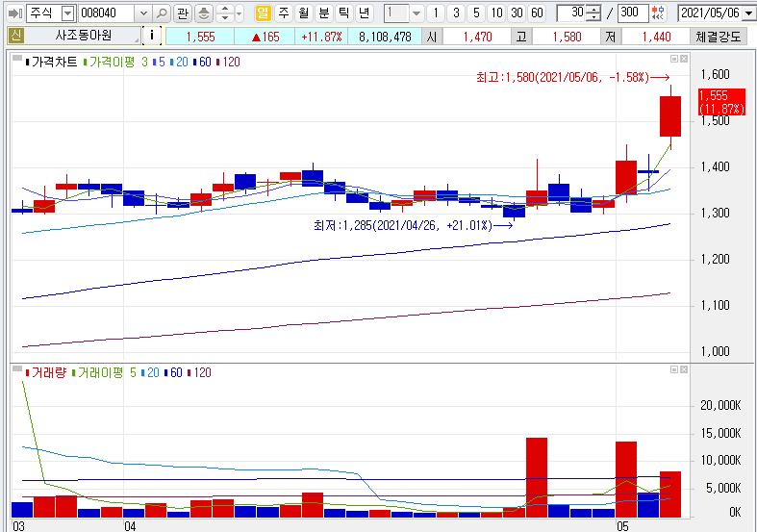757x532 pixels.
Task: Click the 체결강도 label button
Action: click(719, 37)
